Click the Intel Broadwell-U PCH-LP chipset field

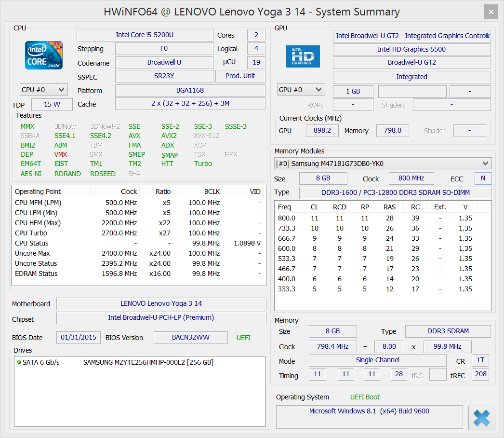(161, 317)
